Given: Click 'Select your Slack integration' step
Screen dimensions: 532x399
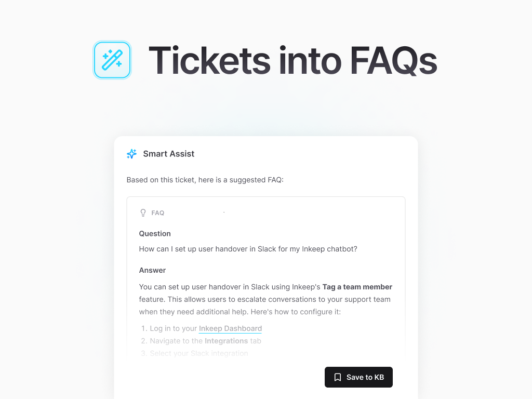Looking at the screenshot, I should coord(198,353).
